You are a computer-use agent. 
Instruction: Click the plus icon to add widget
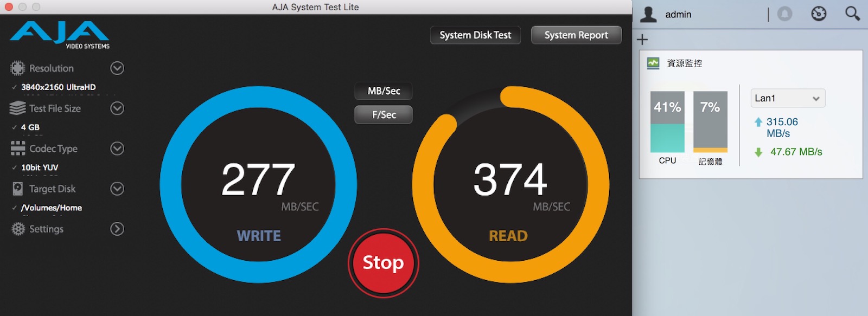(x=642, y=40)
